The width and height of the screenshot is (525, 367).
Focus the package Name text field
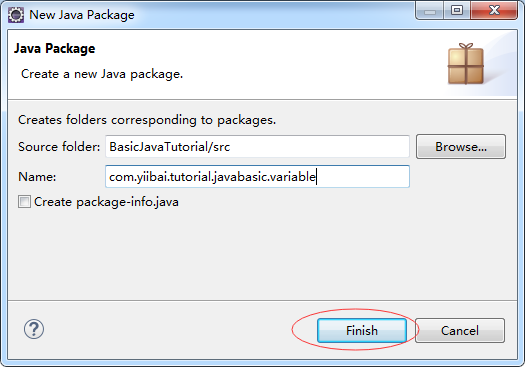click(257, 176)
